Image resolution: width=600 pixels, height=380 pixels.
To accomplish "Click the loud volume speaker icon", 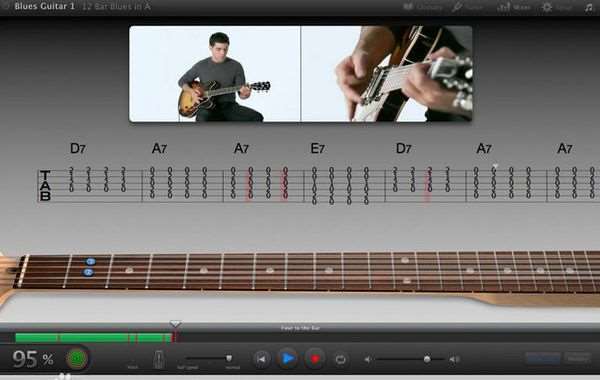I will 454,359.
